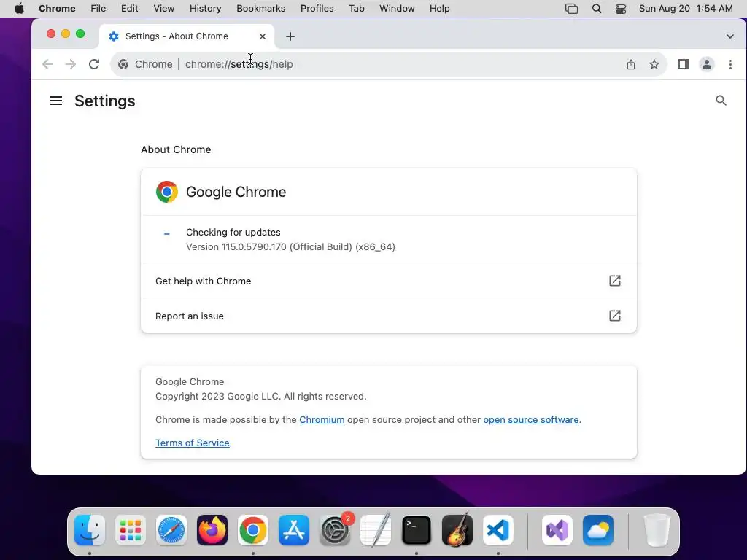The image size is (747, 560).
Task: Launch GarageBand from the Dock
Action: [x=457, y=530]
